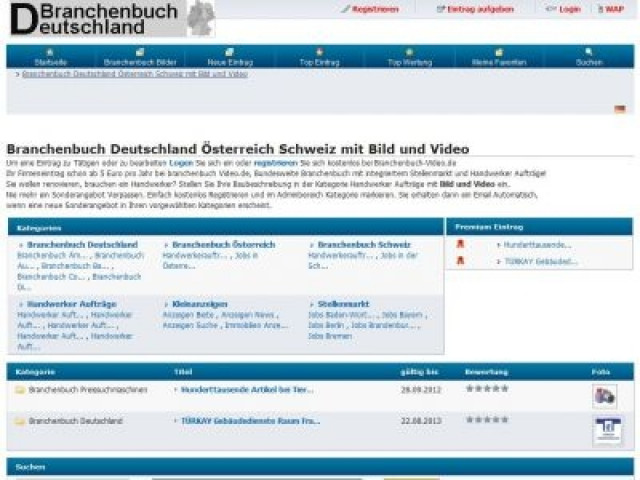
Task: Click the Titel column header
Action: click(x=183, y=372)
